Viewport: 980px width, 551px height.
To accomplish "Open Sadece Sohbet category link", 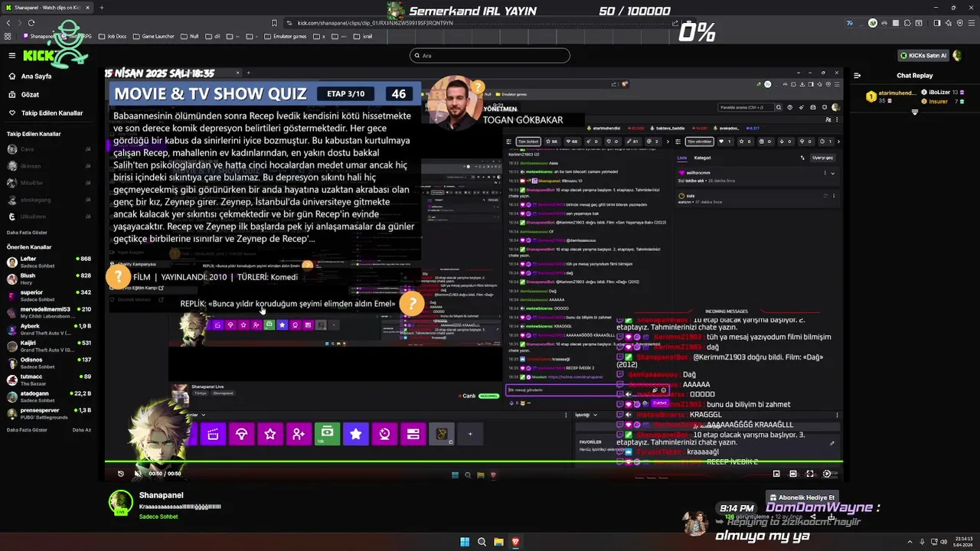I will [x=158, y=517].
